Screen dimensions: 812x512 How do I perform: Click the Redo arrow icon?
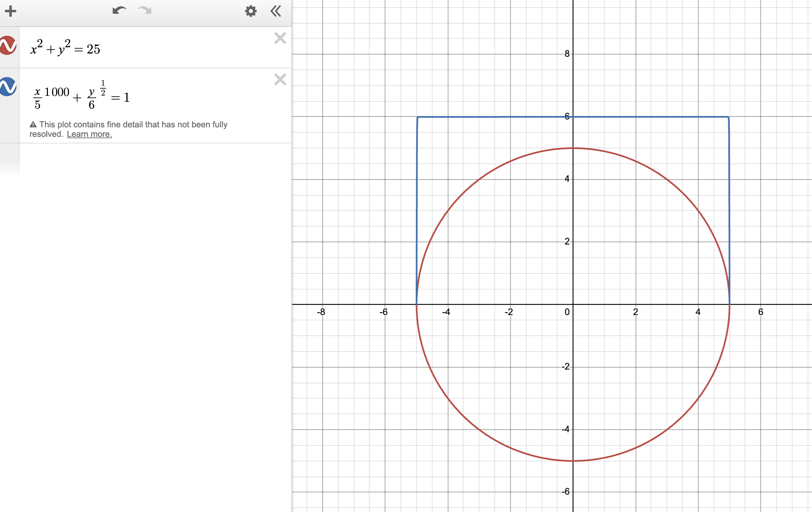point(145,11)
